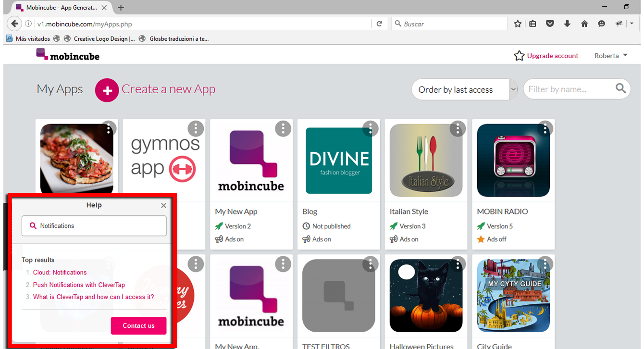Open three-dot menu on Blog card

pos(371,128)
